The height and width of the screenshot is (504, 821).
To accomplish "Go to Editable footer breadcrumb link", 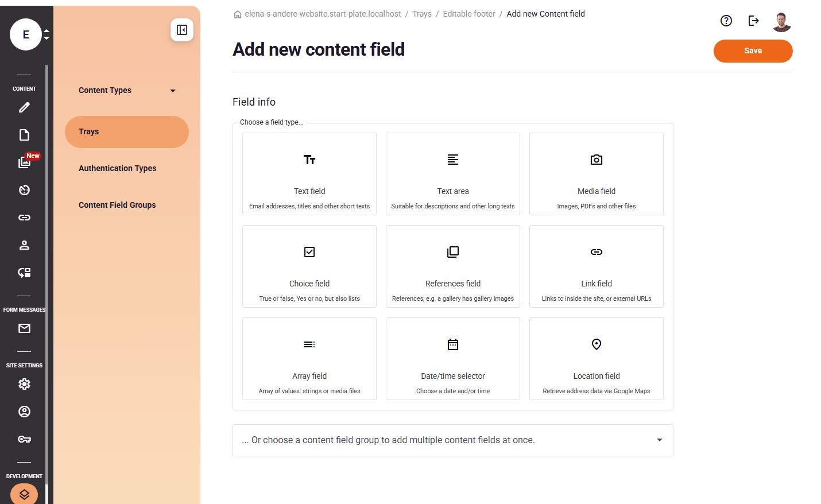I will (x=468, y=14).
